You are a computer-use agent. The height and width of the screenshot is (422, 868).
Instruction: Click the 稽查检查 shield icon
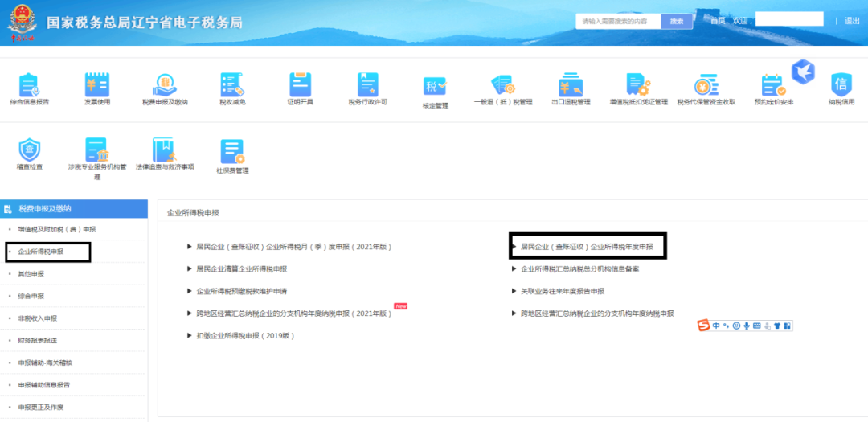click(29, 150)
